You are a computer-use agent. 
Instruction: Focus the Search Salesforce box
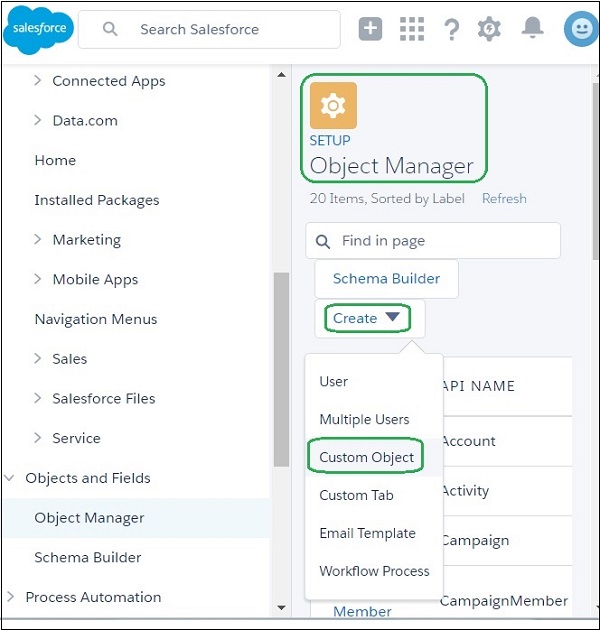(220, 29)
